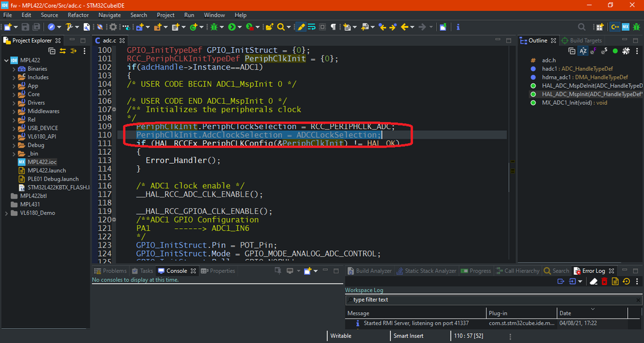This screenshot has width=644, height=343.
Task: Click the Date column header in Error Log
Action: coord(592,313)
